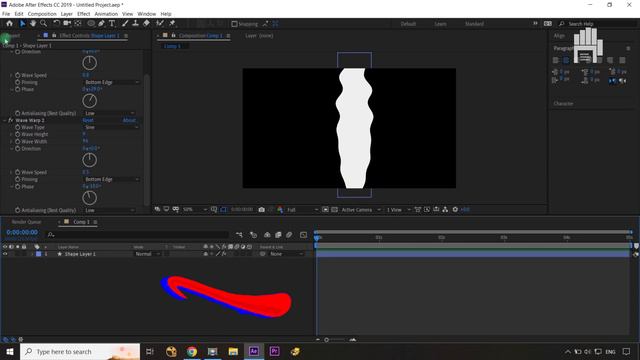640x360 pixels.
Task: Select the Selection arrow tool
Action: pyautogui.click(x=22, y=24)
